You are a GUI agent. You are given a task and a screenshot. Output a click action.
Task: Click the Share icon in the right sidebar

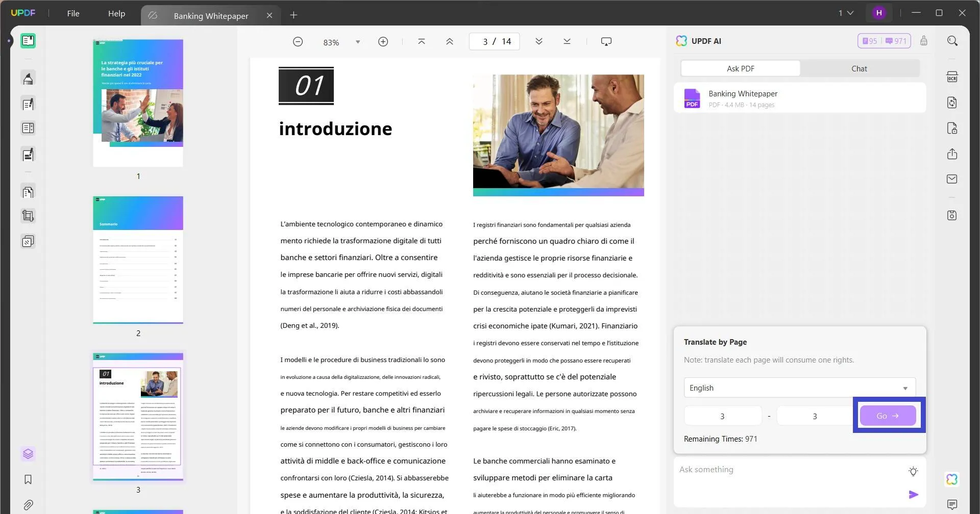[952, 153]
